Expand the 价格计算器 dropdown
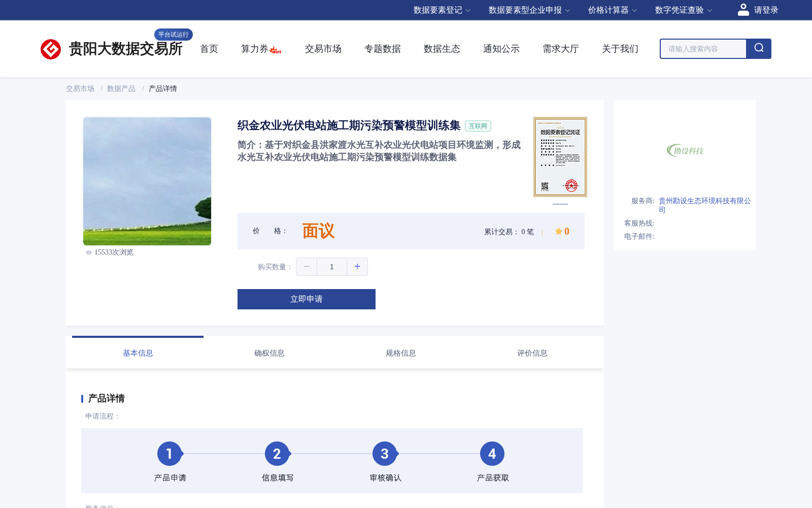The image size is (812, 508). [x=613, y=10]
